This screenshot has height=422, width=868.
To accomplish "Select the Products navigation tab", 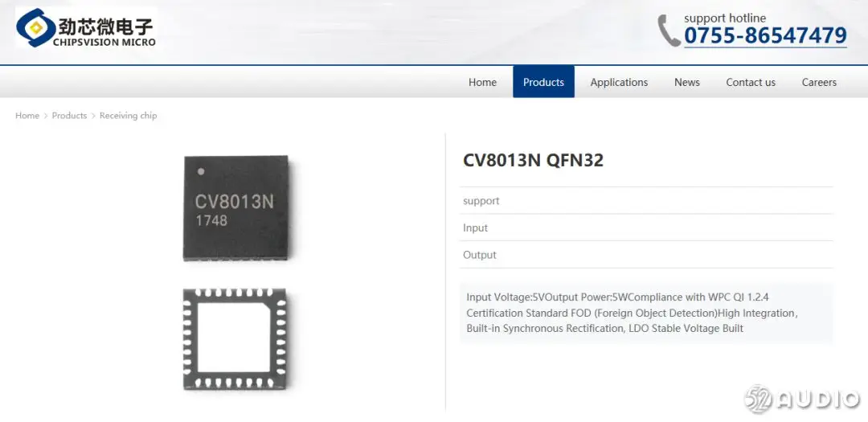I will [x=543, y=82].
